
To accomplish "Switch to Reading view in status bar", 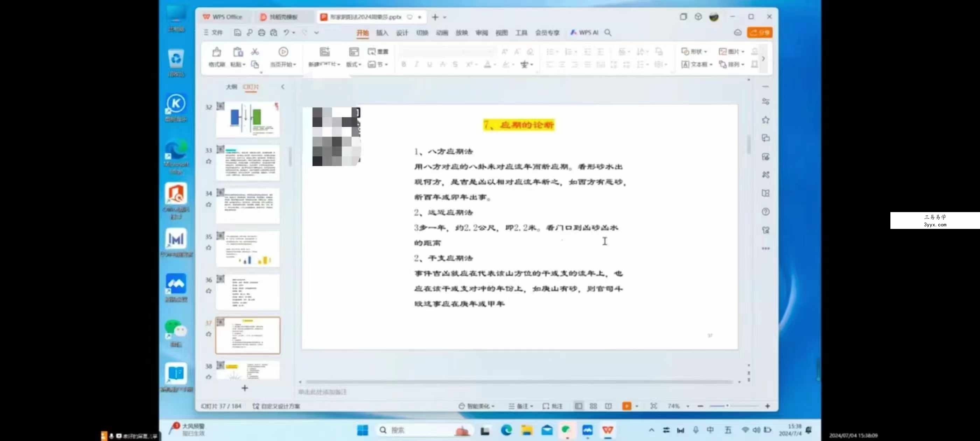I will pos(608,406).
